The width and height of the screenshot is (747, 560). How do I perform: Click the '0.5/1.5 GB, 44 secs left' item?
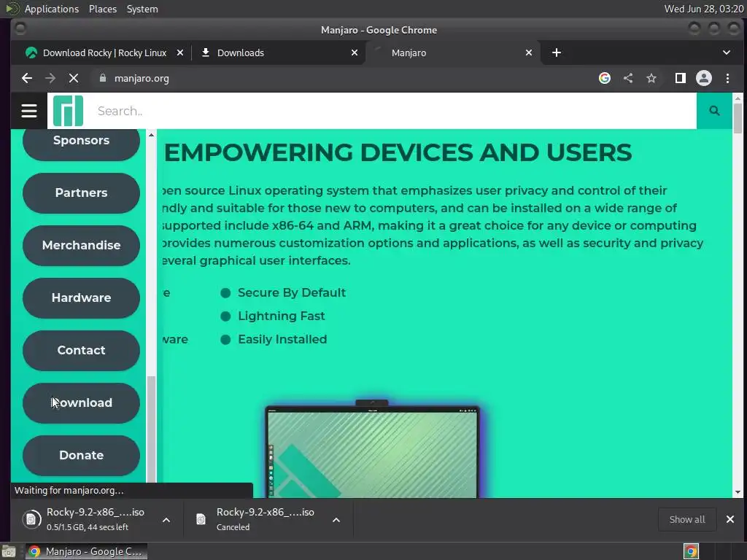point(88,527)
